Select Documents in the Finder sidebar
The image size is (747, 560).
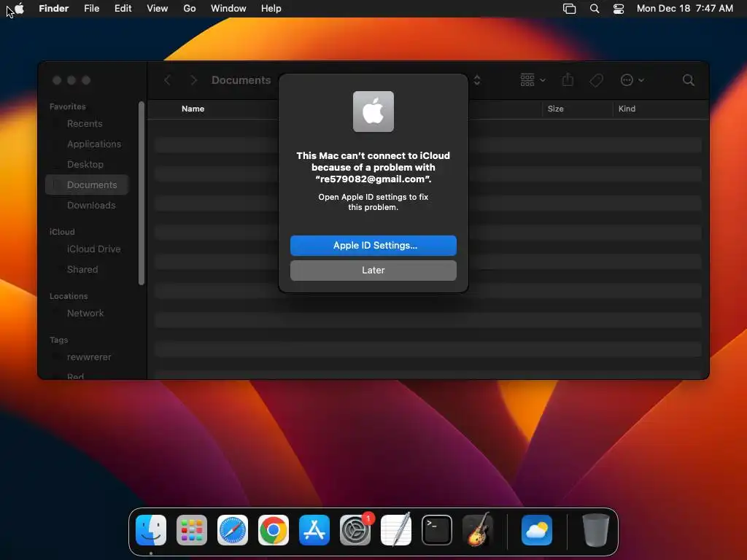click(x=87, y=184)
